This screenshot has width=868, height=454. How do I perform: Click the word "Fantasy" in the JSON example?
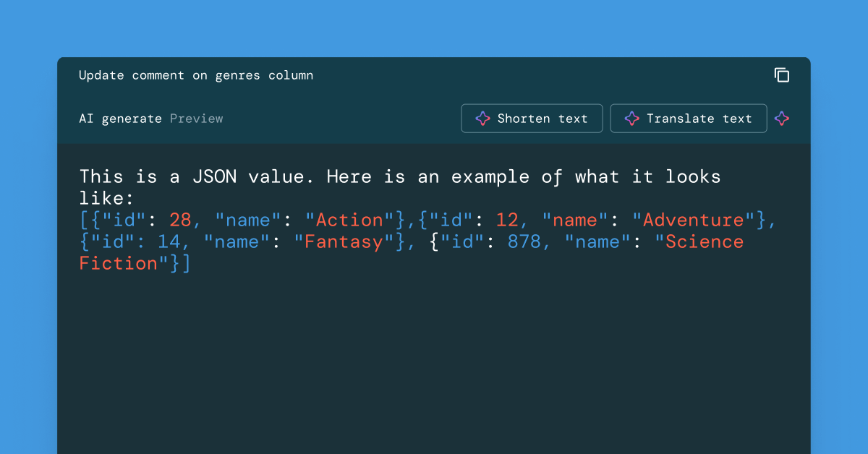pyautogui.click(x=344, y=241)
